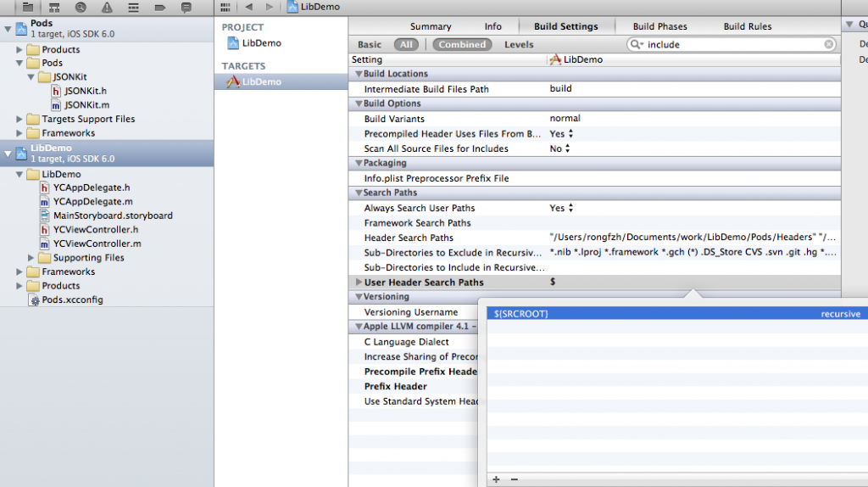
Task: Expand User Header Search Paths row
Action: pos(359,282)
